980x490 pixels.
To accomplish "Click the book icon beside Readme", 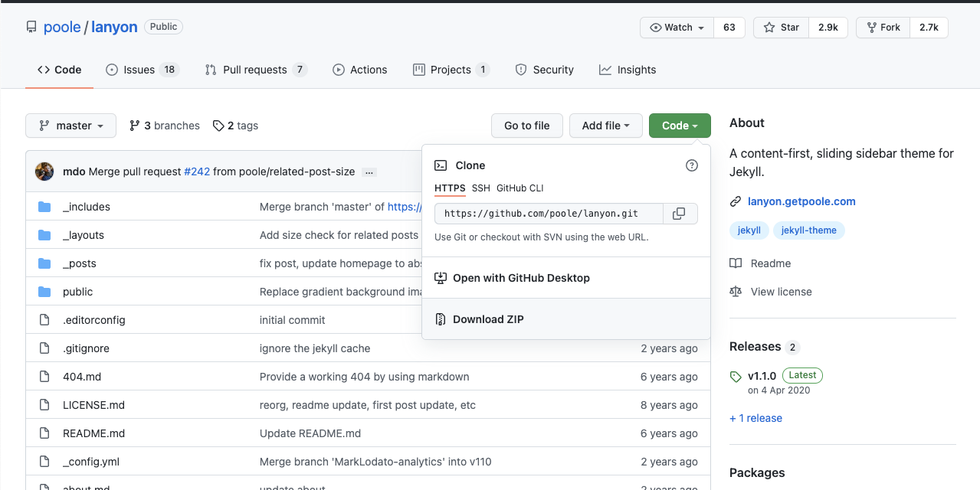I will tap(736, 263).
